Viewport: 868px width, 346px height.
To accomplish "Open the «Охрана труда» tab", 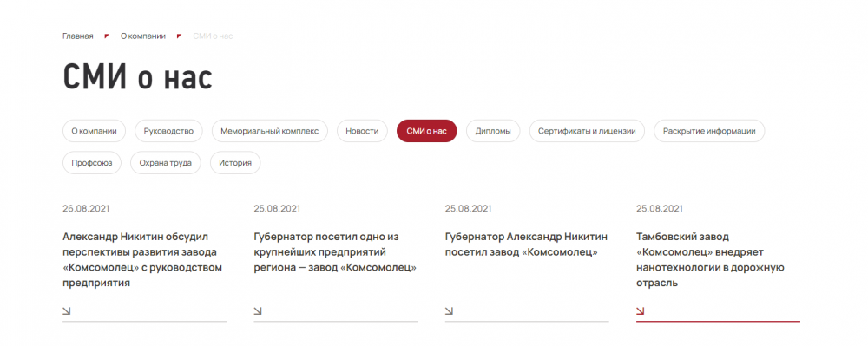I will coord(166,163).
